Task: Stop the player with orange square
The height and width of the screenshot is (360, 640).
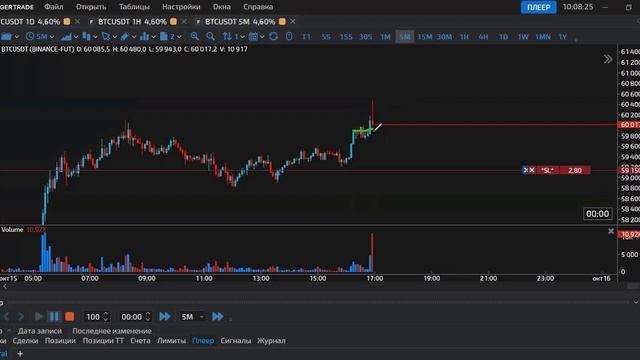Action: 70,316
